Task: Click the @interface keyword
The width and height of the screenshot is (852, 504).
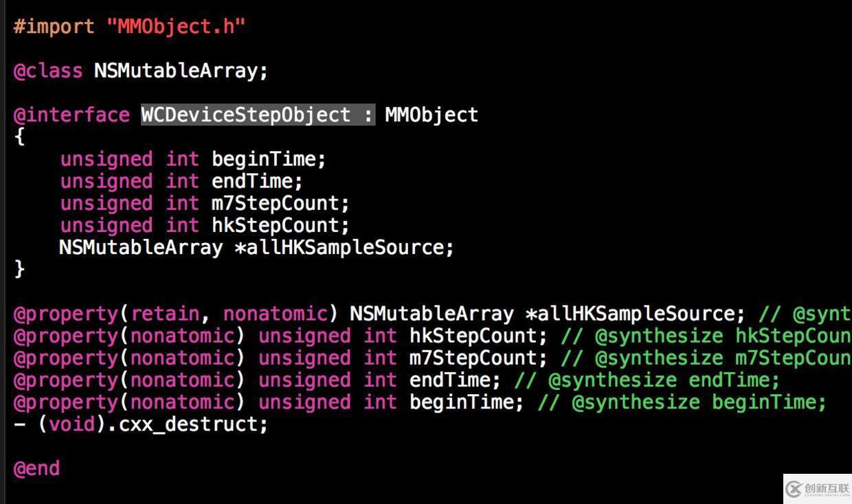Action: click(x=71, y=115)
